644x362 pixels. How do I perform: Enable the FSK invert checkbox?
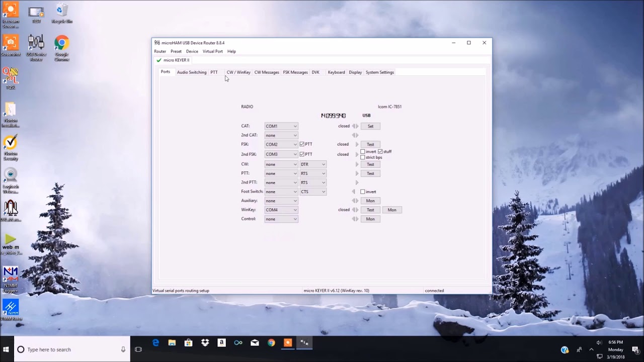363,151
